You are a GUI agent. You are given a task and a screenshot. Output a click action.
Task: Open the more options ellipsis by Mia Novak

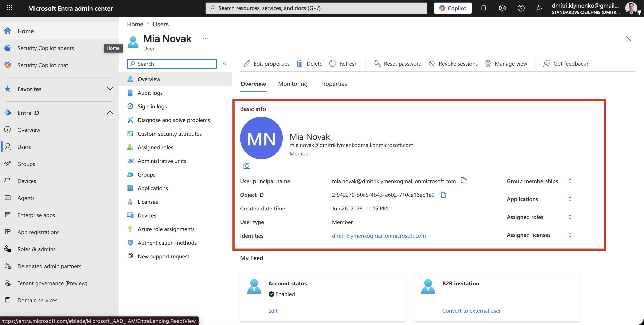pyautogui.click(x=205, y=39)
